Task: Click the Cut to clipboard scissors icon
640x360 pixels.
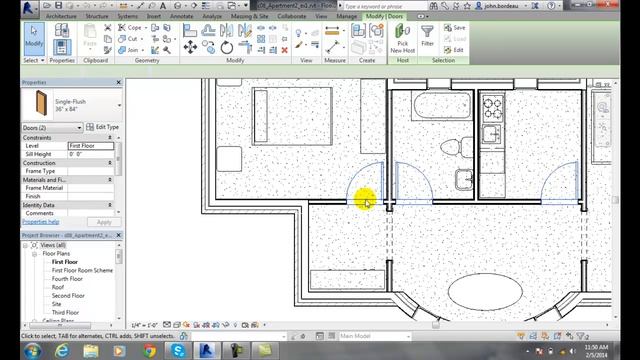Action: click(x=108, y=28)
